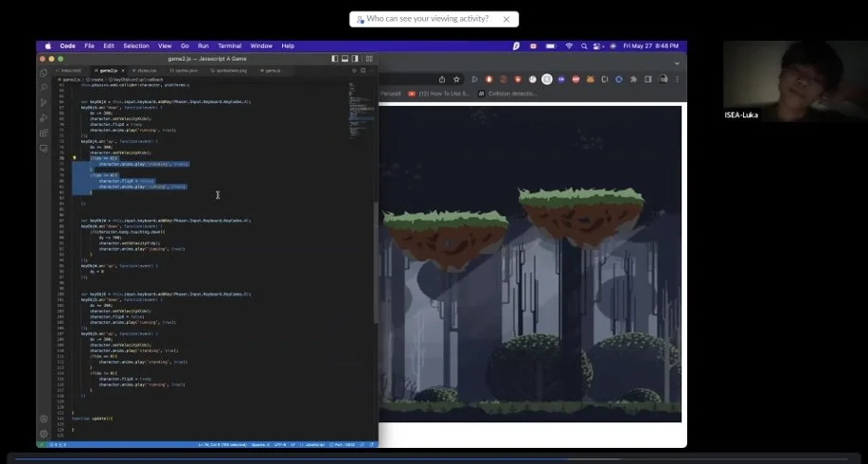Screen dimensions: 868x464
Task: Click the Ln/Col selection status bar item
Action: coord(222,445)
